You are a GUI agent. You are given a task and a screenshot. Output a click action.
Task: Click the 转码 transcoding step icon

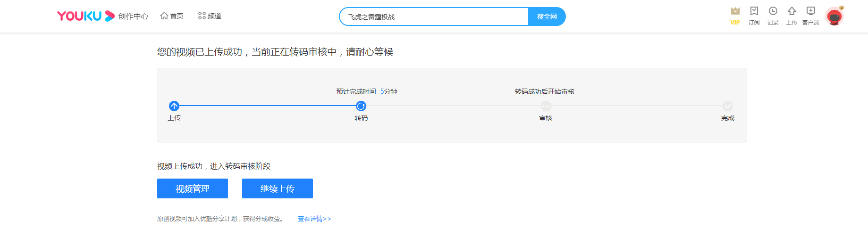[x=361, y=106]
